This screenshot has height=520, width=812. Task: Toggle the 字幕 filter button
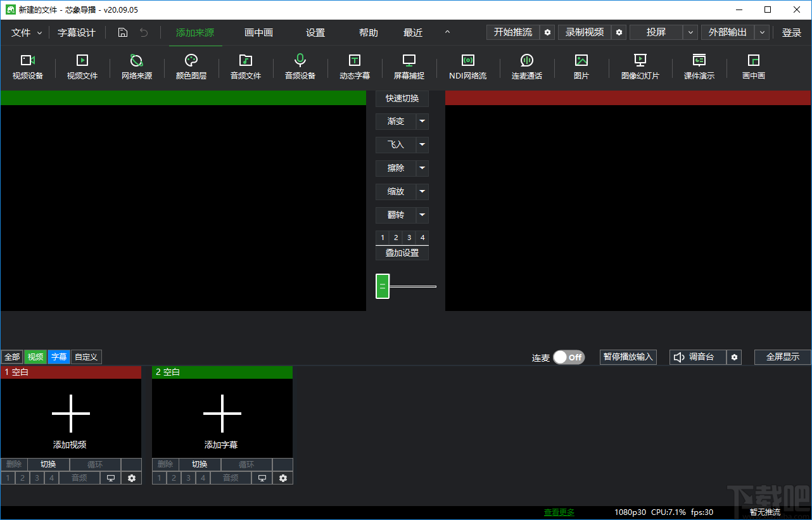[x=59, y=357]
